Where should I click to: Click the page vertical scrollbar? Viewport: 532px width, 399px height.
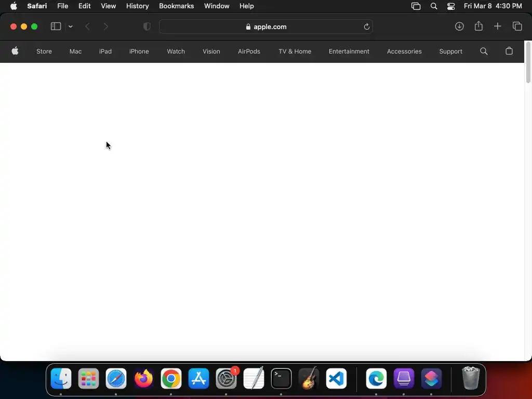point(528,62)
